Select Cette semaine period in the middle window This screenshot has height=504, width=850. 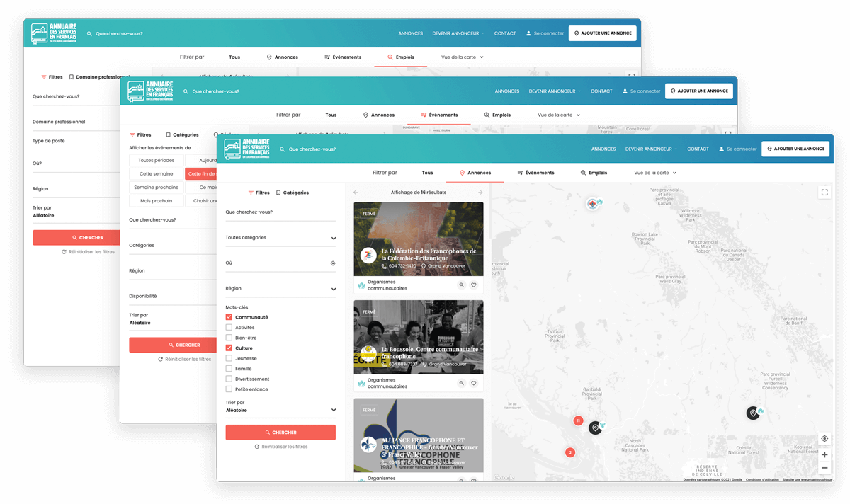(156, 173)
